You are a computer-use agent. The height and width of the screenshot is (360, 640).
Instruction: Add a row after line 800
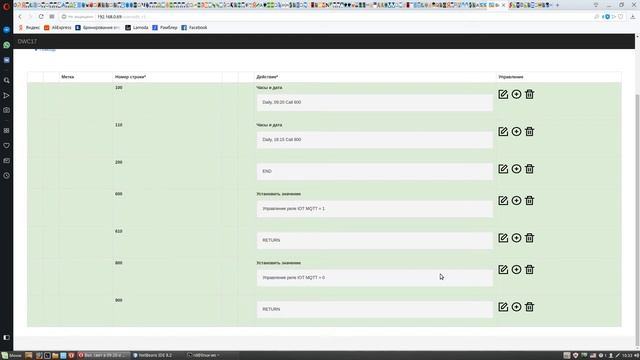[516, 269]
